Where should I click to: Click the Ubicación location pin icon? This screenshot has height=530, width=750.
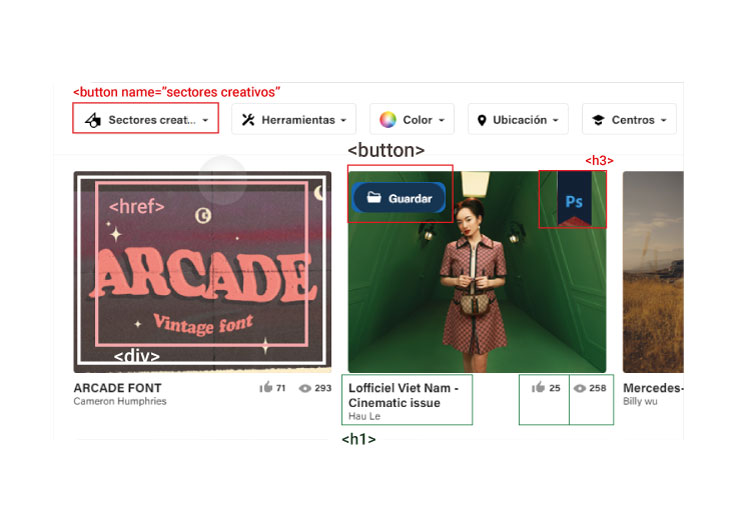coord(483,120)
